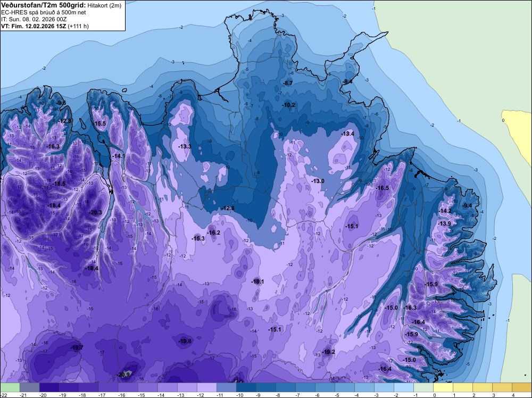
Task: Select the -18 legend color swatch
Action: pyautogui.click(x=88, y=387)
